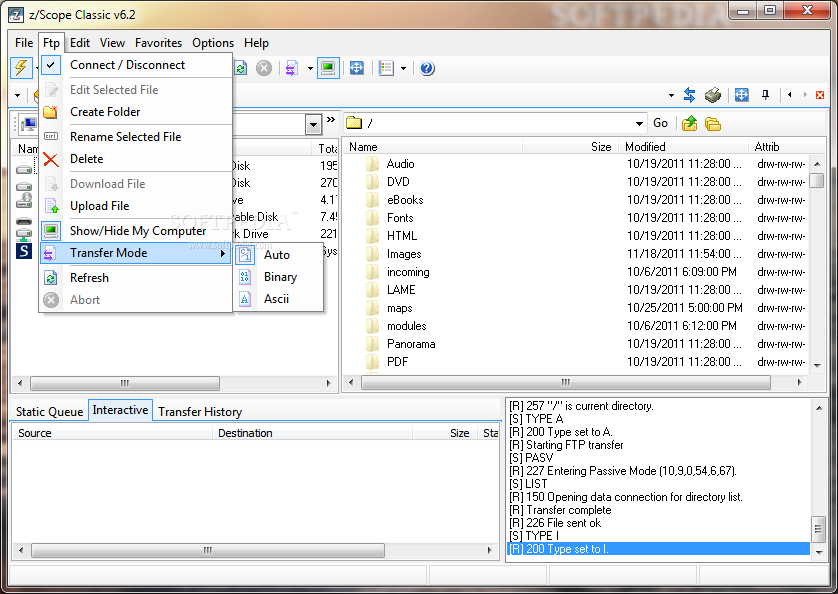Click the stacked folders icon beside Go
This screenshot has width=838, height=594.
coord(713,124)
